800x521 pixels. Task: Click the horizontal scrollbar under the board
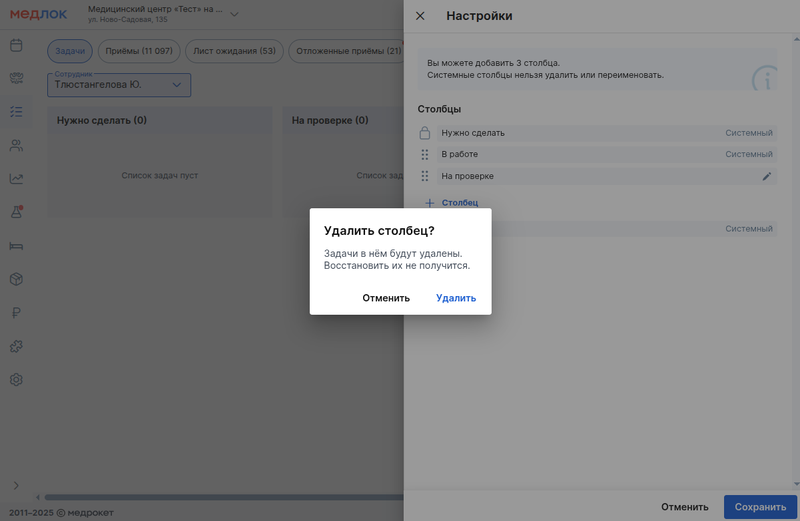223,497
